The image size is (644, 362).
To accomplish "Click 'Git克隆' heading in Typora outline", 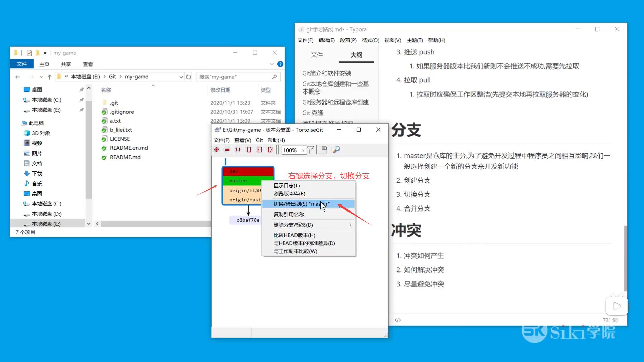I will (313, 113).
